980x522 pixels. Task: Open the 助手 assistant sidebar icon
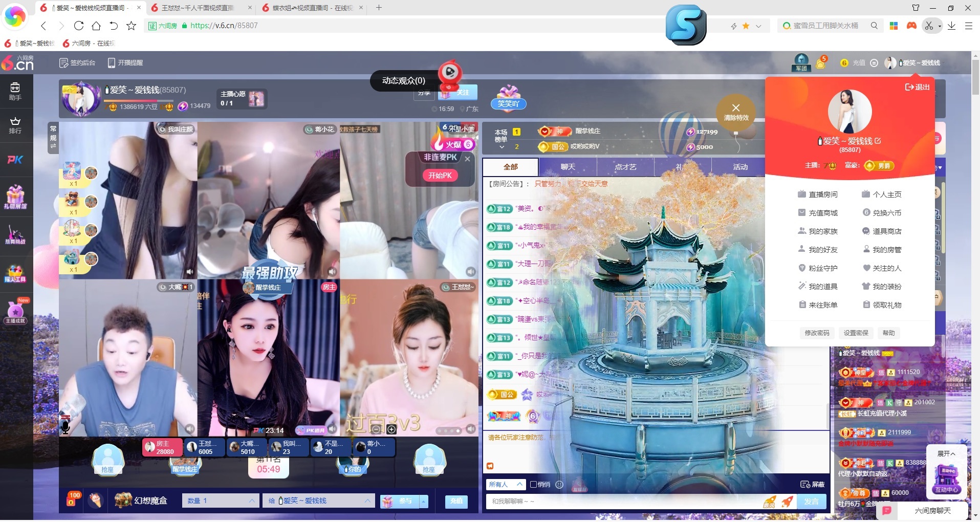pos(15,91)
